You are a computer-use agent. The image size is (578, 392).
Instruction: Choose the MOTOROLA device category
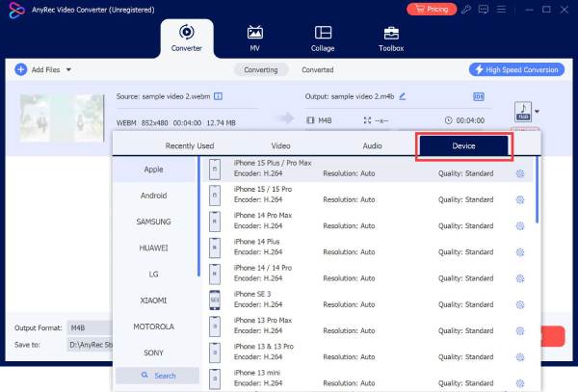pyautogui.click(x=154, y=327)
